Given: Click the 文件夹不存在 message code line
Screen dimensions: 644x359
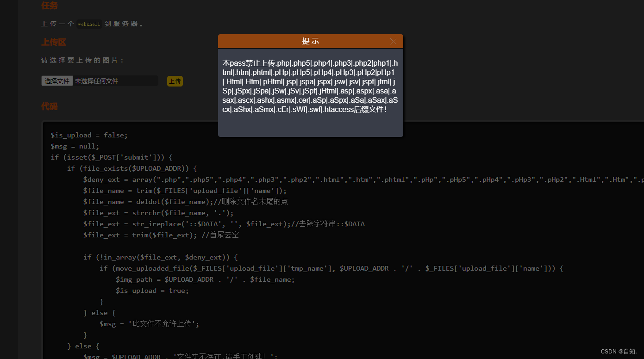Looking at the screenshot, I should point(180,356).
